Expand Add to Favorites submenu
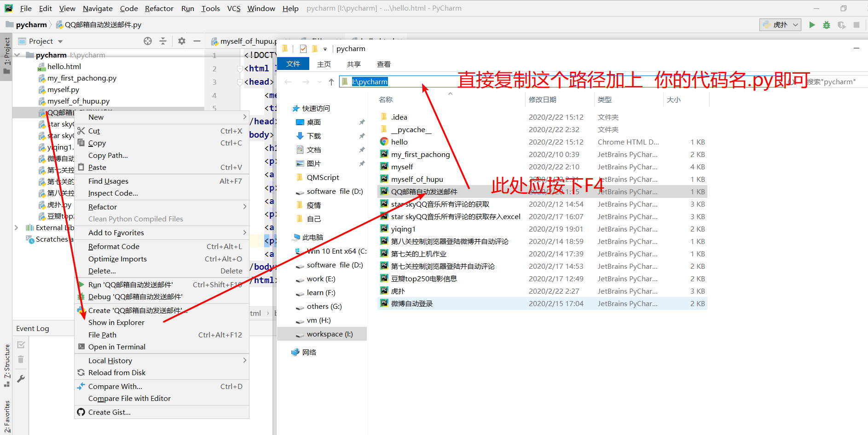 162,232
